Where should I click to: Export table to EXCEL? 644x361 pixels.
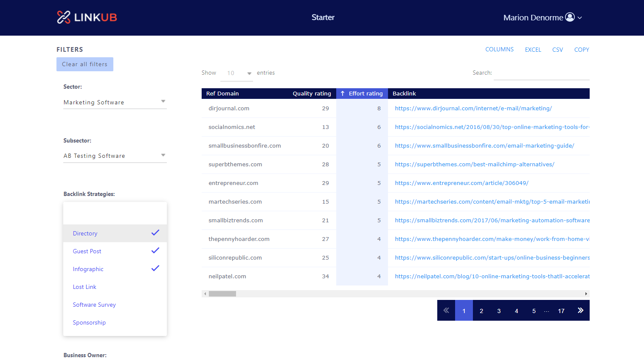click(x=533, y=50)
